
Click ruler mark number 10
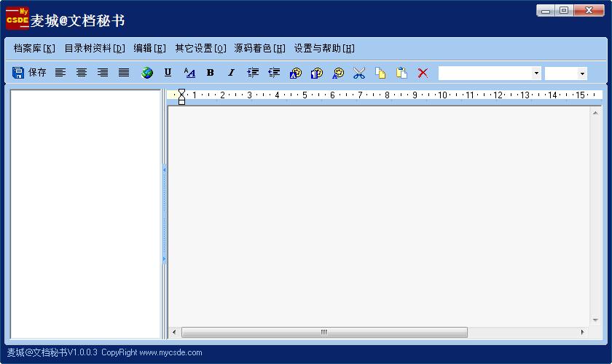click(443, 95)
